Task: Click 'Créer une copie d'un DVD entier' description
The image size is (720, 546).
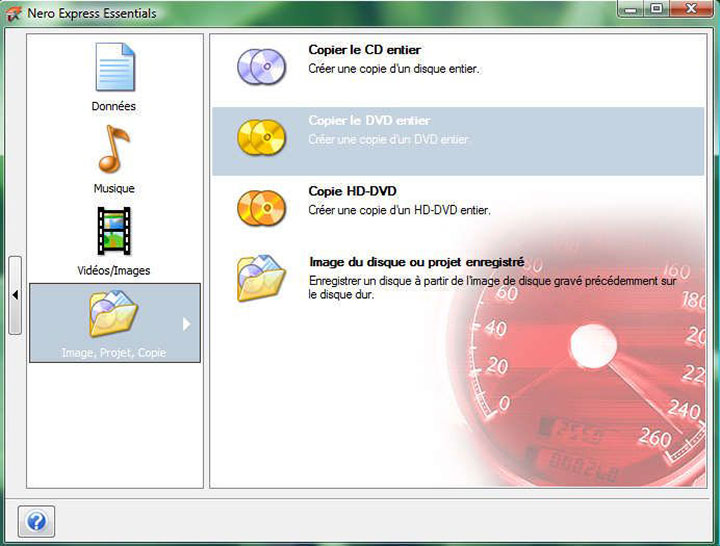Action: (388, 140)
